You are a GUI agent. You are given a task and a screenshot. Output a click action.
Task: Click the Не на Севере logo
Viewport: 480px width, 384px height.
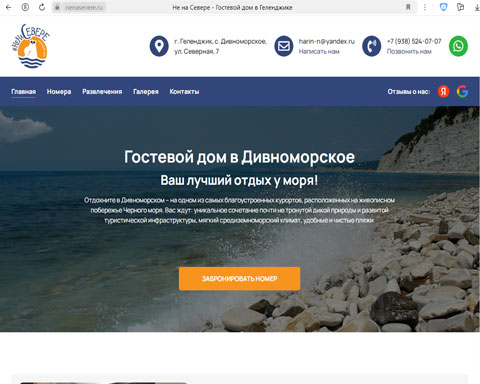pos(31,46)
